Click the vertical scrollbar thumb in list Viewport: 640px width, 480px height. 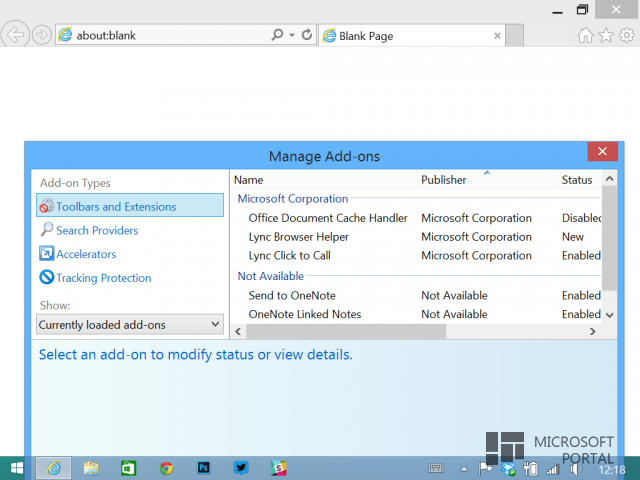coord(609,238)
